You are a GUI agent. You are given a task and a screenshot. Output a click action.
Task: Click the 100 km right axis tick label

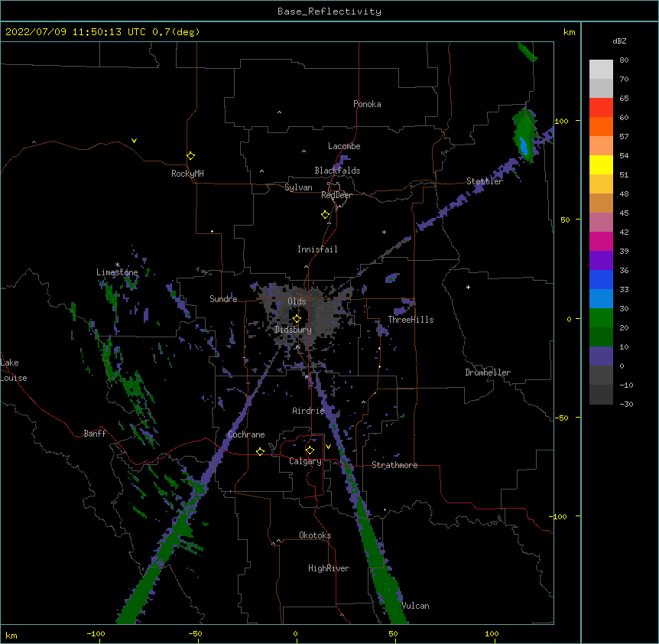tap(561, 121)
